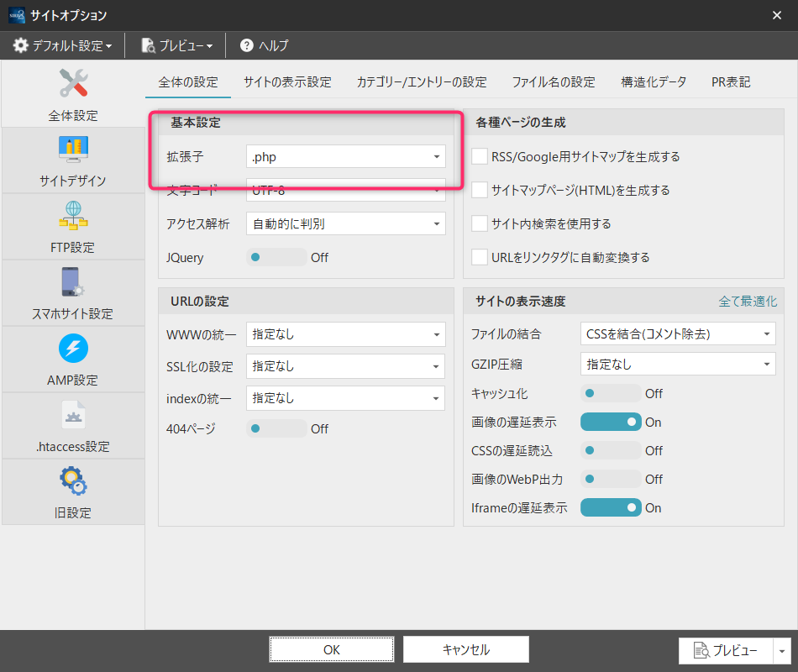This screenshot has width=798, height=672.
Task: Open AMP設定 lightning bolt icon
Action: (x=73, y=349)
